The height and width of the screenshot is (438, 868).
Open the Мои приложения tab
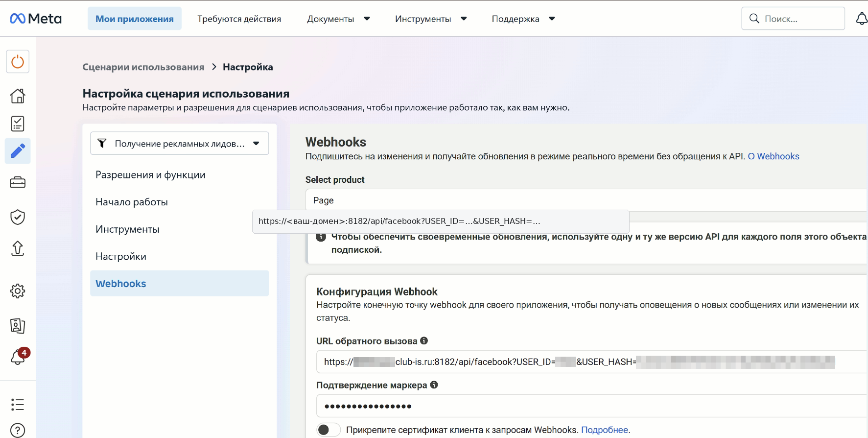pyautogui.click(x=135, y=19)
